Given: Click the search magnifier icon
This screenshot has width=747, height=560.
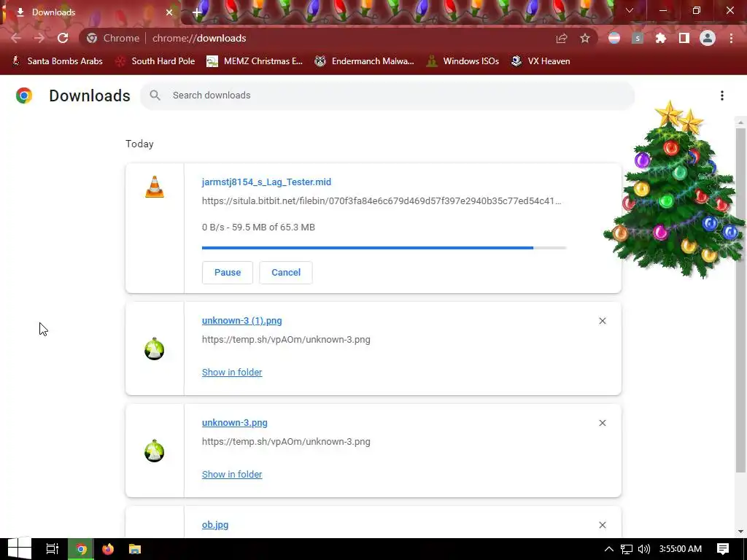Looking at the screenshot, I should pyautogui.click(x=155, y=96).
